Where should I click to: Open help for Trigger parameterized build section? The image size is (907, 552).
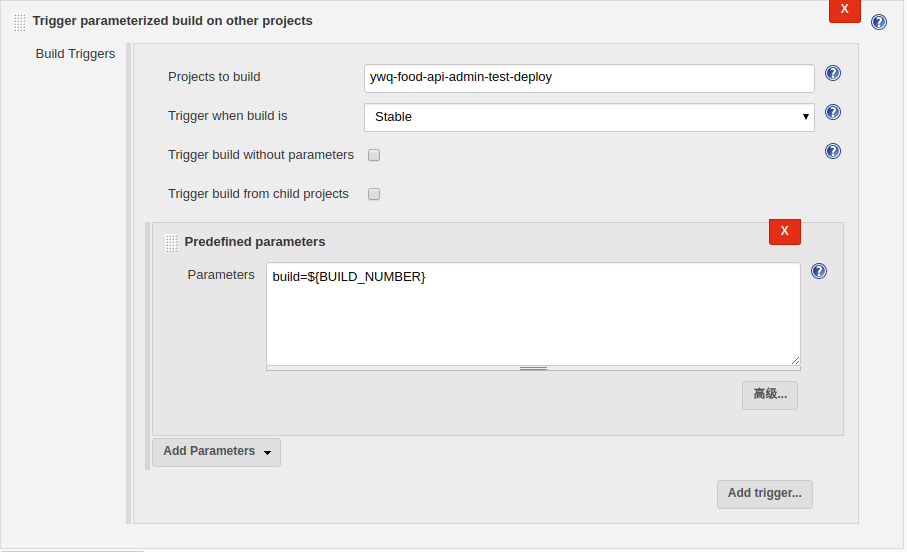coord(879,22)
